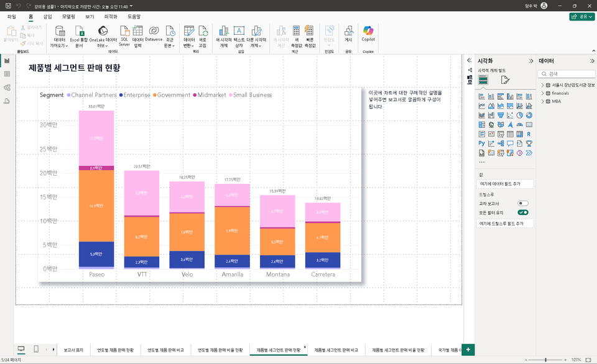Click the 공유 share button
Image resolution: width=597 pixels, height=364 pixels.
tap(582, 17)
